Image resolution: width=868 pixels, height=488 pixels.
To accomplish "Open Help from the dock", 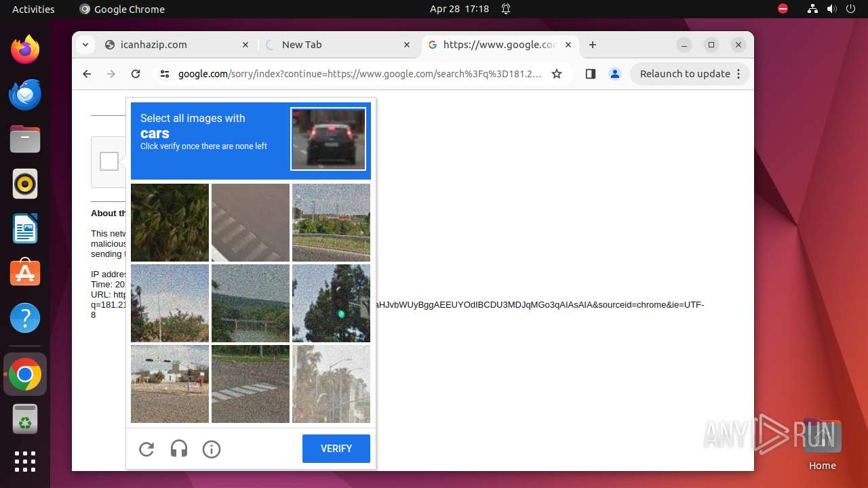I will pos(25,318).
